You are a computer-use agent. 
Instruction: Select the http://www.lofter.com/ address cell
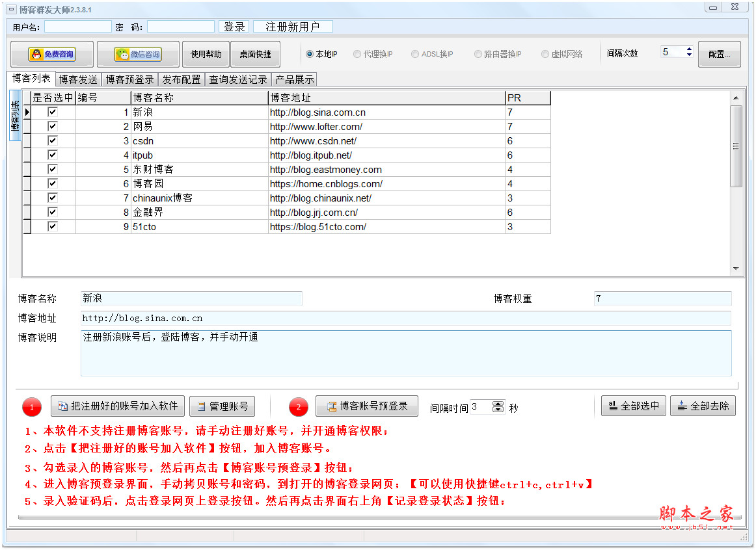pyautogui.click(x=386, y=127)
